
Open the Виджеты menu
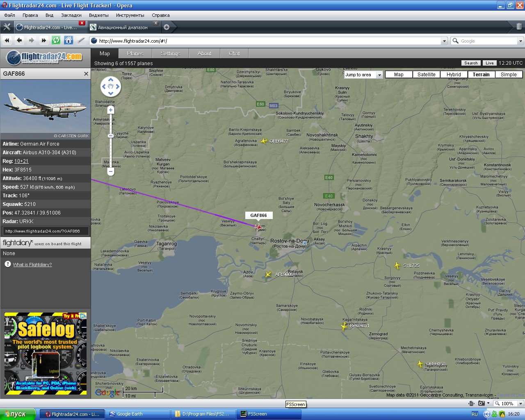click(x=99, y=15)
